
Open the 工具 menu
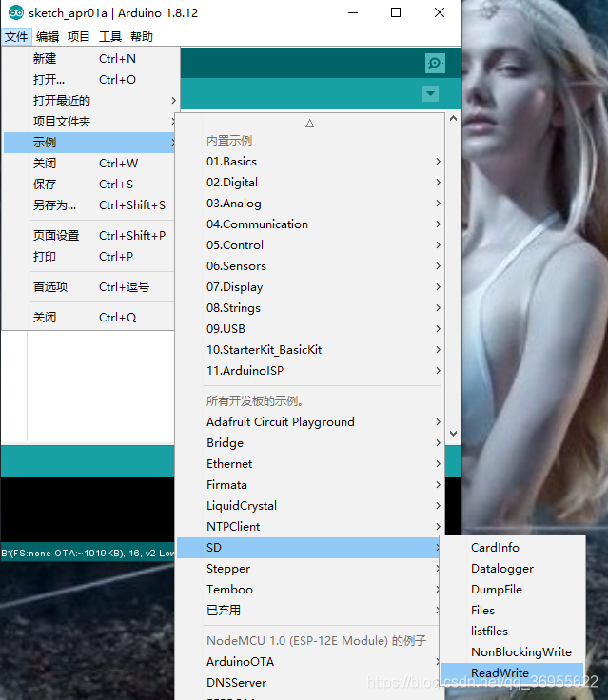[x=109, y=36]
